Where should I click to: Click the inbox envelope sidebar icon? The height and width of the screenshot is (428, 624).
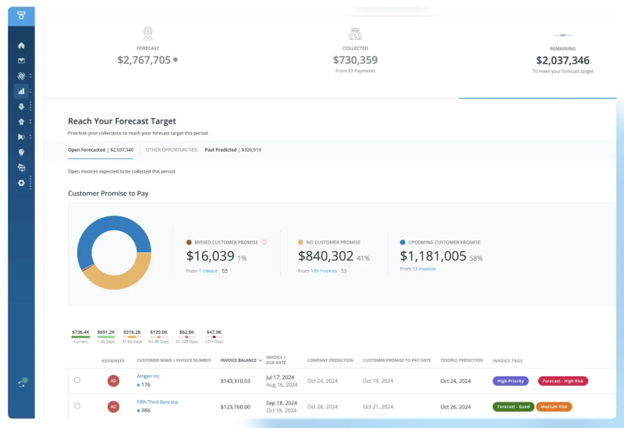(21, 60)
